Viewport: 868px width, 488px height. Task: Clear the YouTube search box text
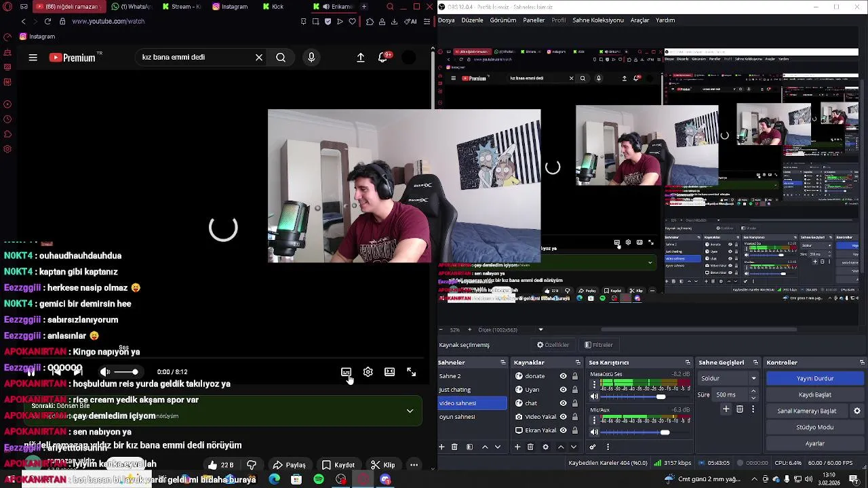click(259, 58)
